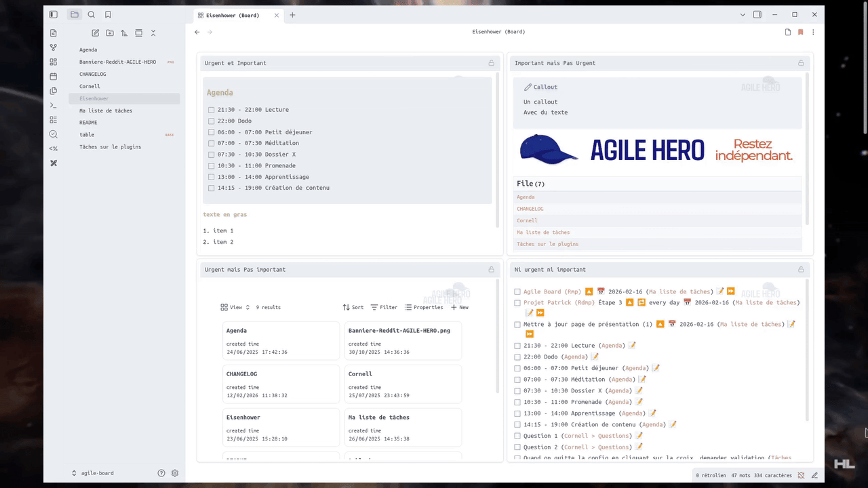Create a new note with pencil icon
The height and width of the screenshot is (488, 868).
pyautogui.click(x=96, y=33)
